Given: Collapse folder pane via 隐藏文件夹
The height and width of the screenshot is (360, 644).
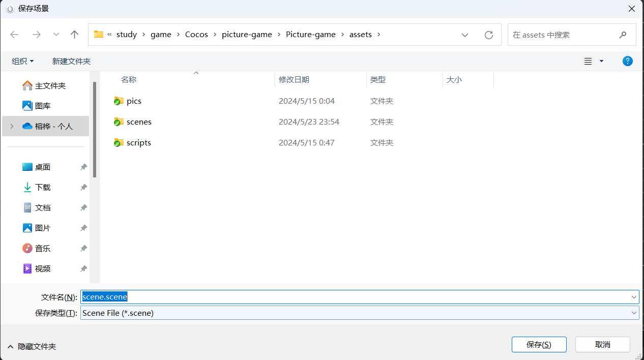Looking at the screenshot, I should [x=32, y=346].
